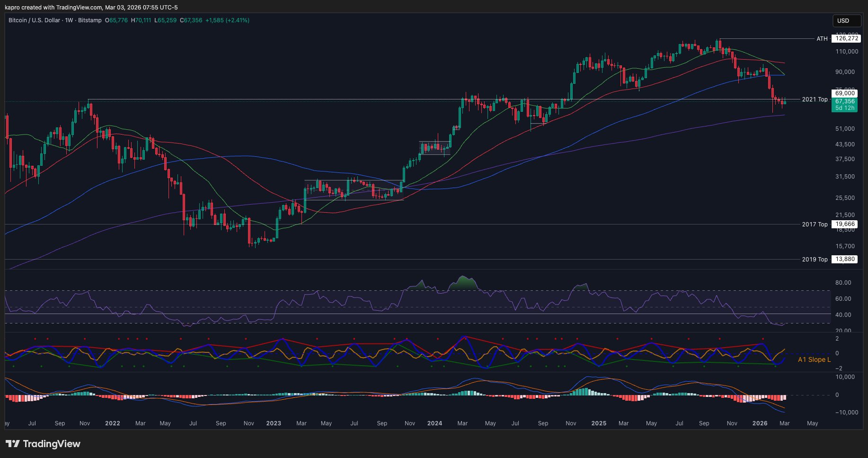Click the Bitcoin / U.S. Dollar symbol title
Image resolution: width=868 pixels, height=458 pixels.
pos(34,20)
